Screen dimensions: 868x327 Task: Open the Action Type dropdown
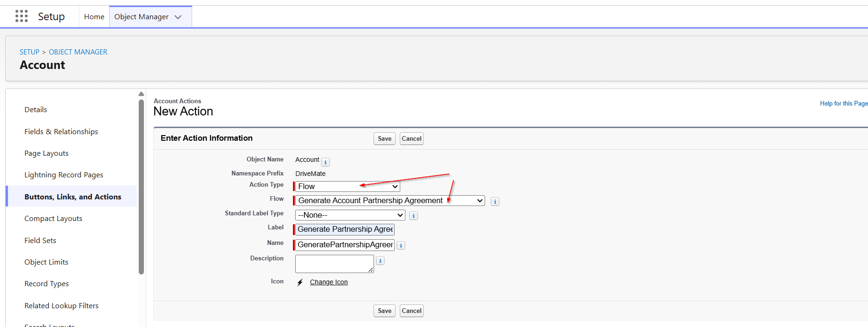point(347,187)
